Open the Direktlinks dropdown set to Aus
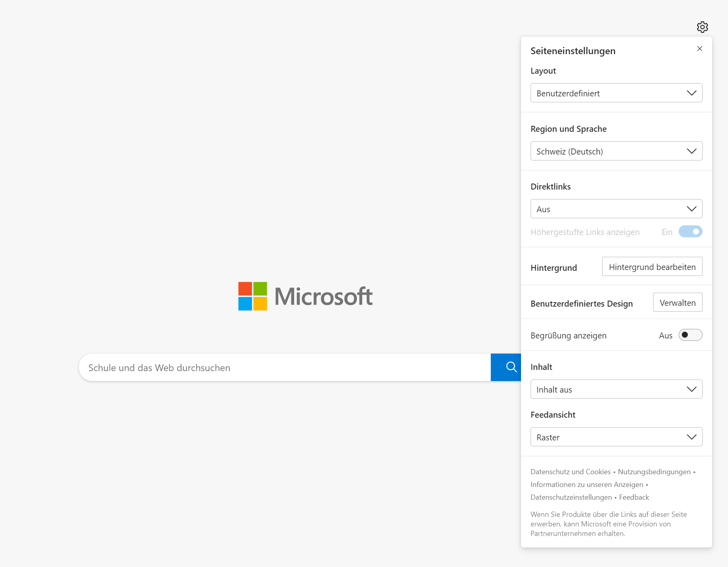The height and width of the screenshot is (567, 728). (x=616, y=209)
